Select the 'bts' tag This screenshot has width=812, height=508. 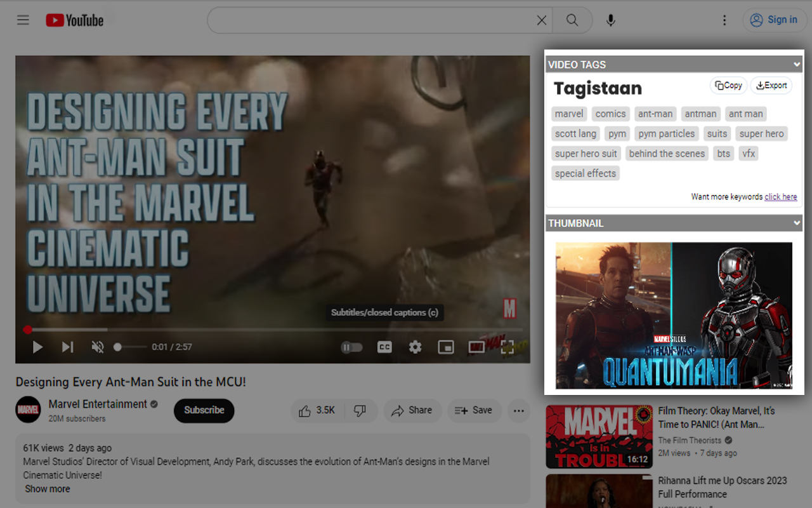[724, 153]
